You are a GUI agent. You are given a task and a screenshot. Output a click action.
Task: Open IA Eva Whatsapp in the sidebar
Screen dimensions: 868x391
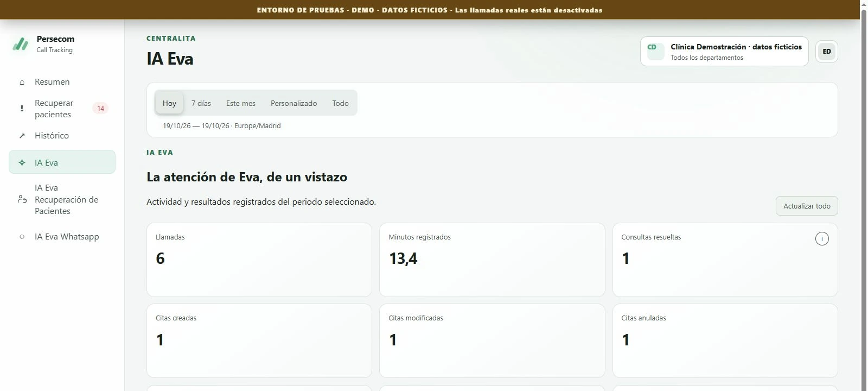[x=62, y=237]
